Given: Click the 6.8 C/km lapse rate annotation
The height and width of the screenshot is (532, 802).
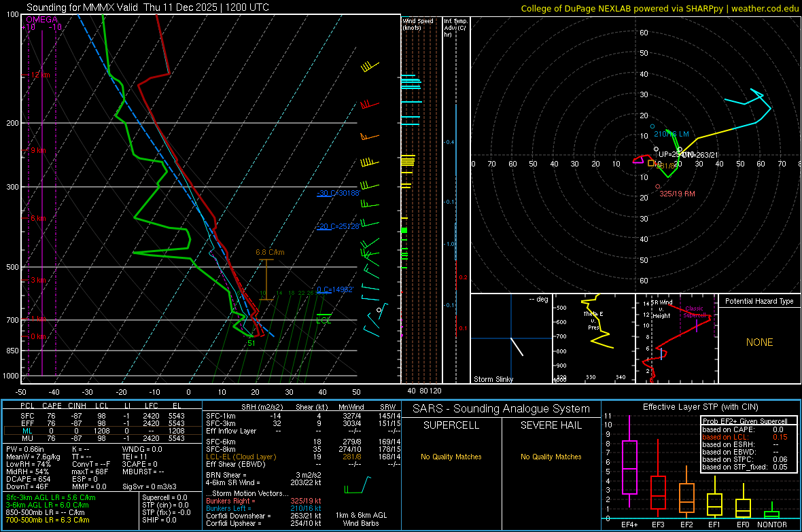Looking at the screenshot, I should point(270,252).
